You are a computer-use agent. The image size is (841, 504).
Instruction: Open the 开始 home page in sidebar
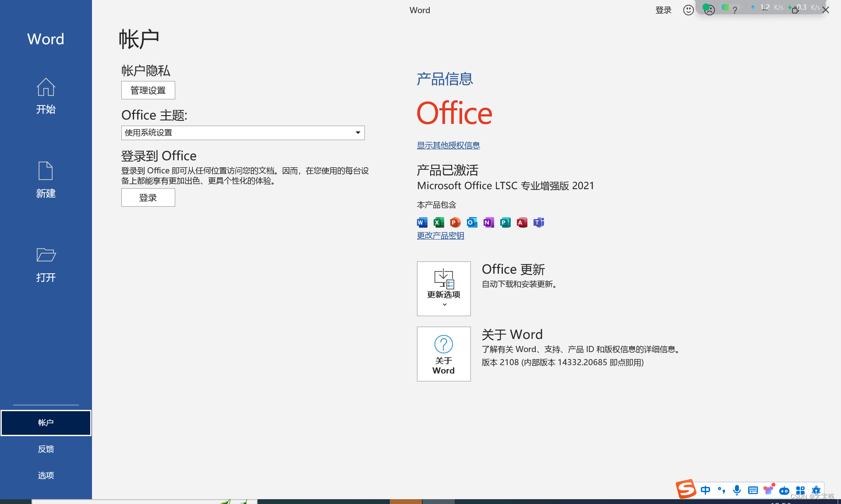(x=46, y=96)
